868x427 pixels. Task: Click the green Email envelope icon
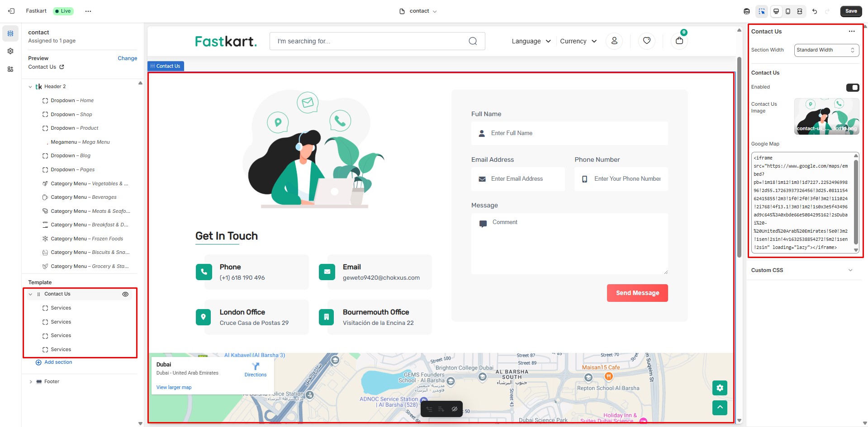click(327, 272)
